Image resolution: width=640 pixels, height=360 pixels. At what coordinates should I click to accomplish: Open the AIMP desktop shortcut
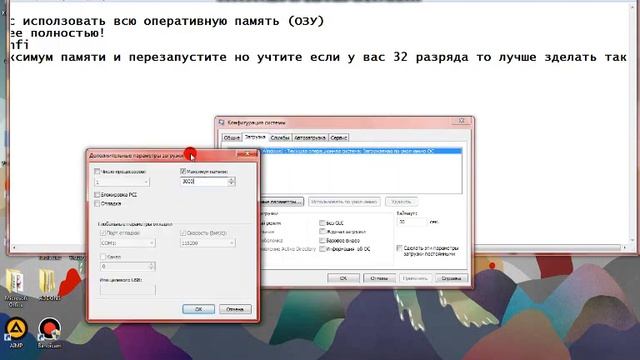click(16, 331)
